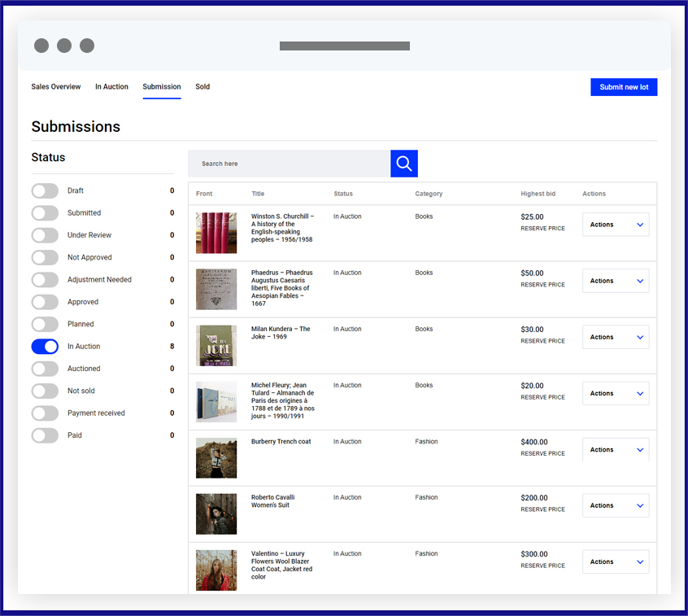Disable the In Auction status toggle
Screen dimensions: 688x616
tap(45, 347)
